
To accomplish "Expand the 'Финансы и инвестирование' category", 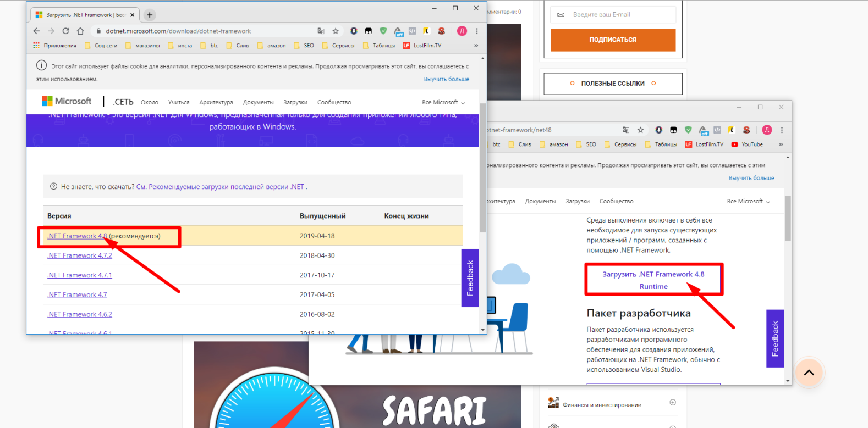I will [673, 402].
